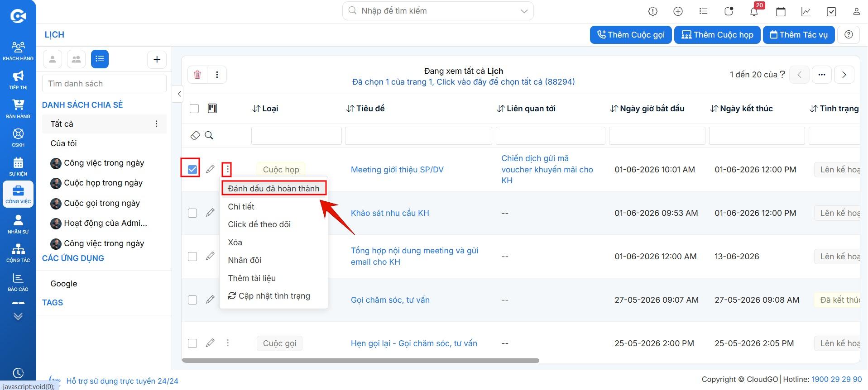Open the calendar icon in top bar
The height and width of the screenshot is (390, 868).
[x=781, y=11]
